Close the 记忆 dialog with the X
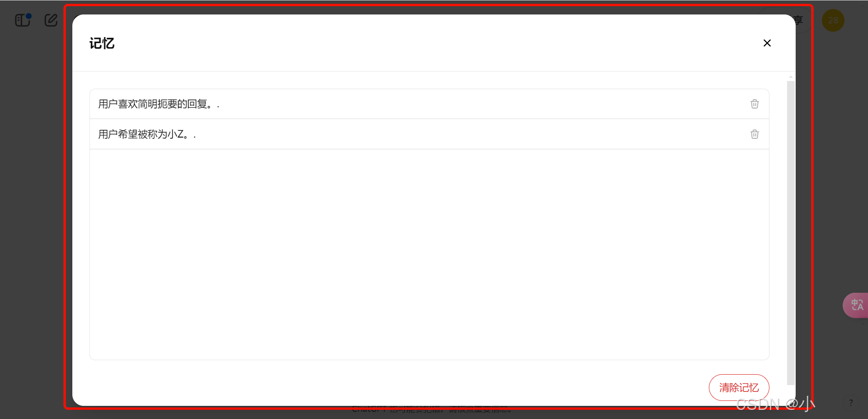Screen dimensions: 868x419 pyautogui.click(x=767, y=43)
